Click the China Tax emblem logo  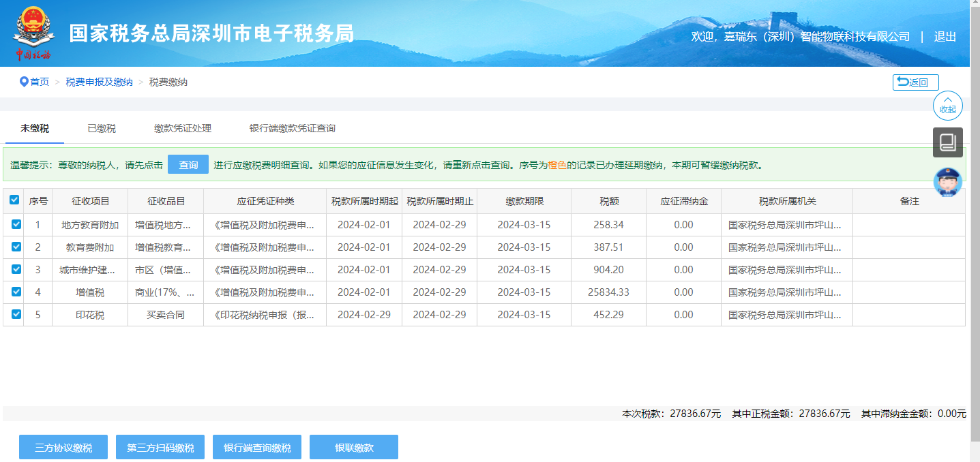pyautogui.click(x=33, y=33)
